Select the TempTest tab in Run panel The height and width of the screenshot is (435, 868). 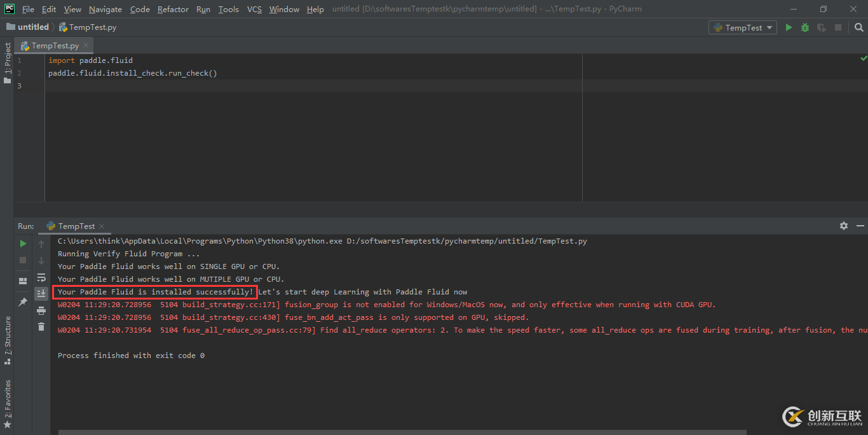[x=71, y=226]
